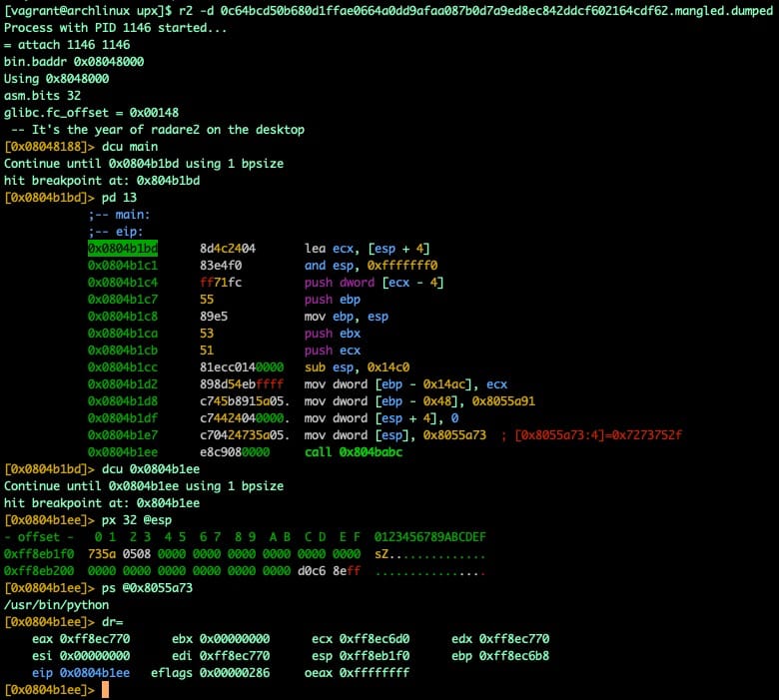Select the call 0x804babc instruction
Viewport: 779px width, 700px height.
(x=346, y=452)
